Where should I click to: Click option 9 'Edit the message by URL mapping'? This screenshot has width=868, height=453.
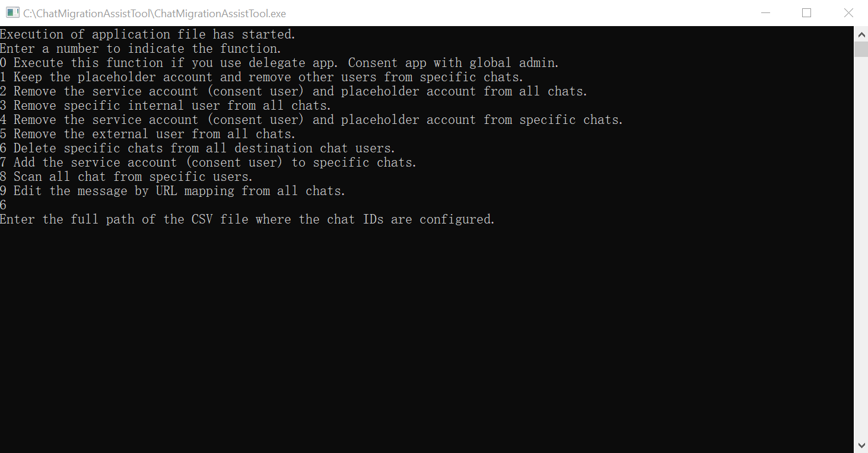(x=173, y=191)
